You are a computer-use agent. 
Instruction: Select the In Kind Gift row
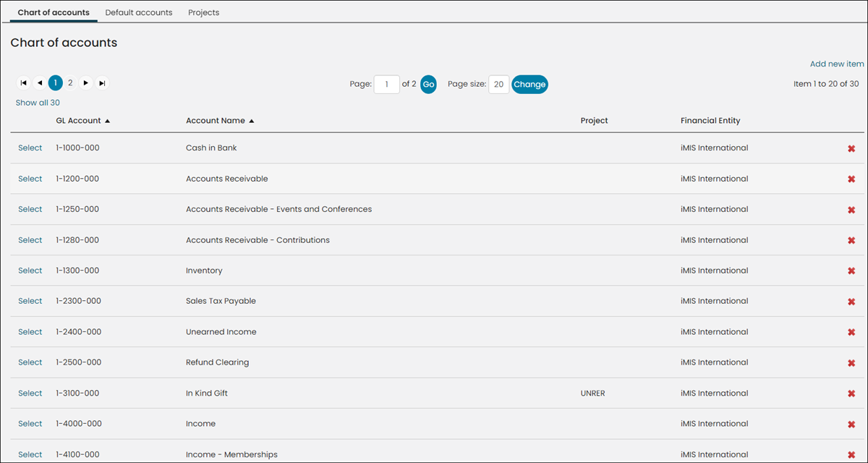(30, 394)
